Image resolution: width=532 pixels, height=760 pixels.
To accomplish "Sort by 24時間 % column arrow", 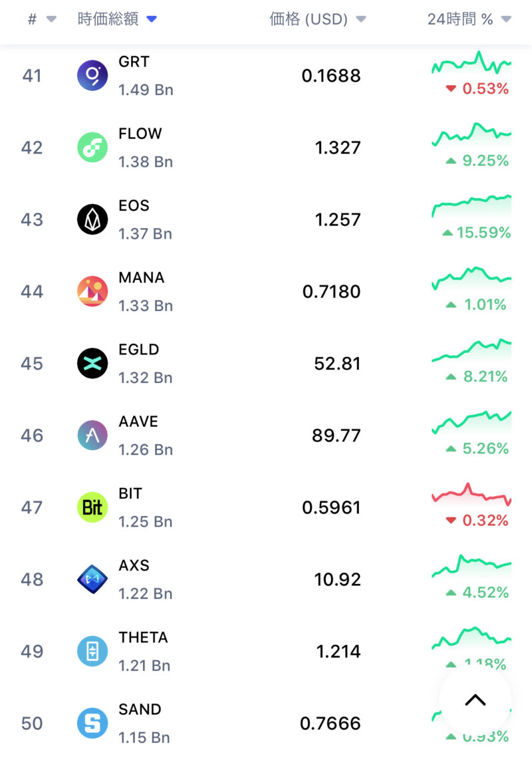I will tap(506, 20).
